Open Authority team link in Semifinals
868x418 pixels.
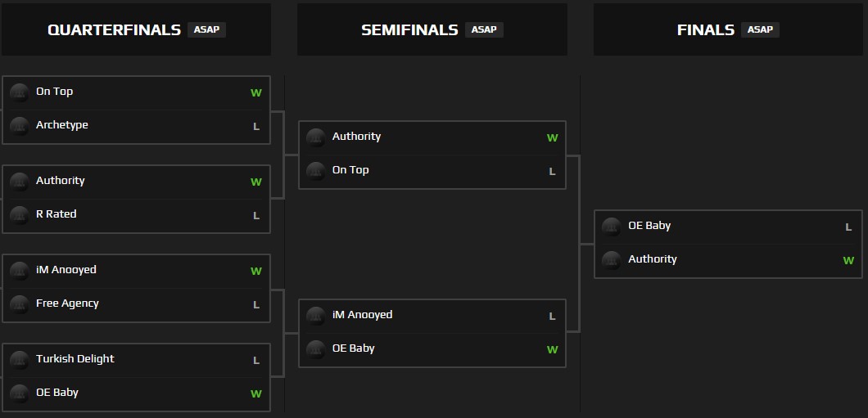[356, 137]
